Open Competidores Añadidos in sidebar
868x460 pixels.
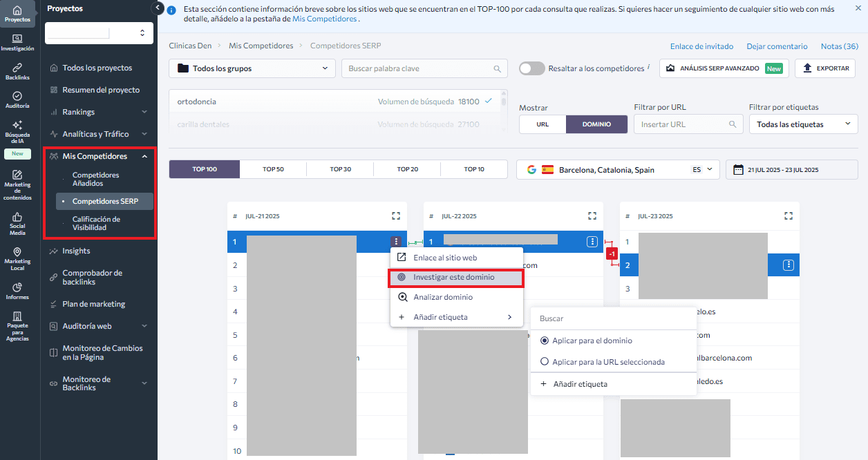(x=96, y=180)
